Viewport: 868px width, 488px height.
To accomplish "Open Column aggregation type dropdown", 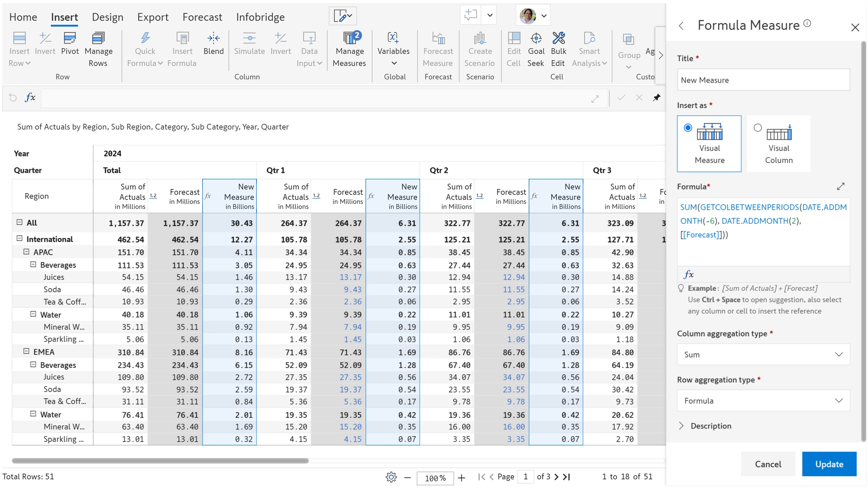I will click(x=763, y=354).
